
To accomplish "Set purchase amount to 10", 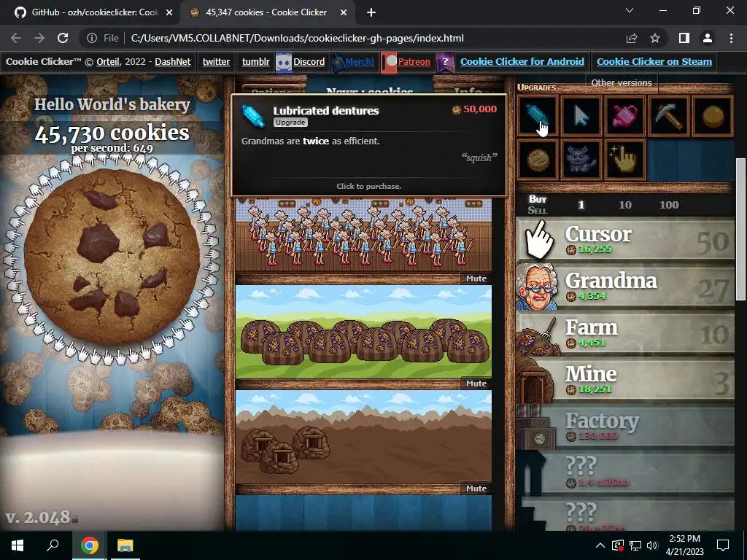I will tap(624, 205).
